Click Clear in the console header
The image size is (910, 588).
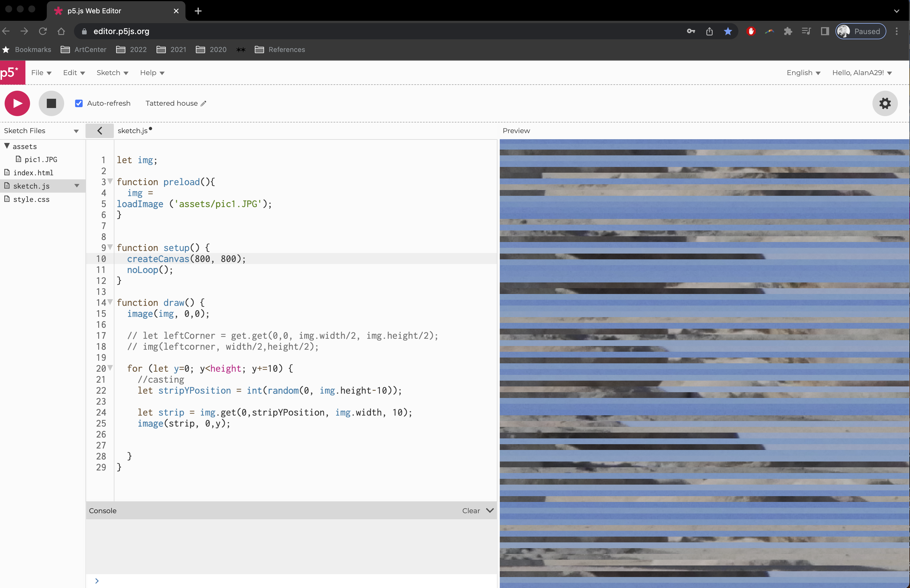471,511
